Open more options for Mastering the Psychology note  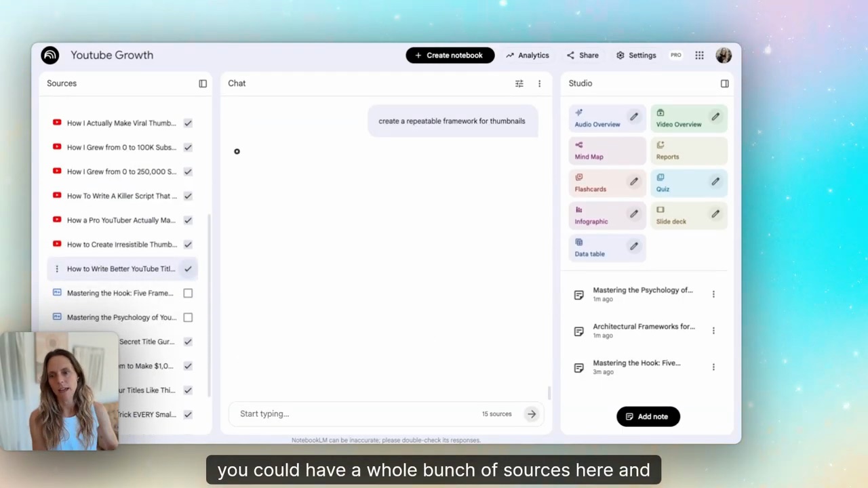(x=713, y=294)
